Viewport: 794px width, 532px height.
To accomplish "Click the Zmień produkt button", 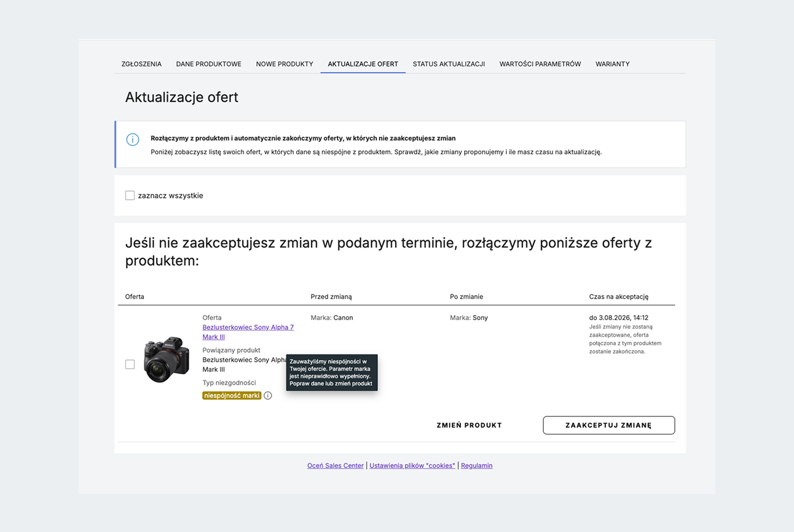I will pos(470,425).
